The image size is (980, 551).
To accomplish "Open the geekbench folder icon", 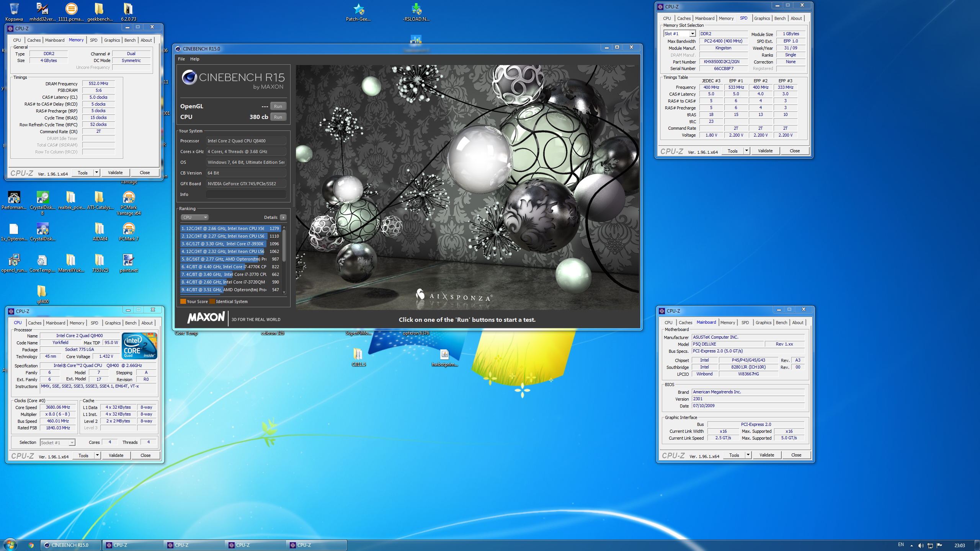I will [100, 12].
